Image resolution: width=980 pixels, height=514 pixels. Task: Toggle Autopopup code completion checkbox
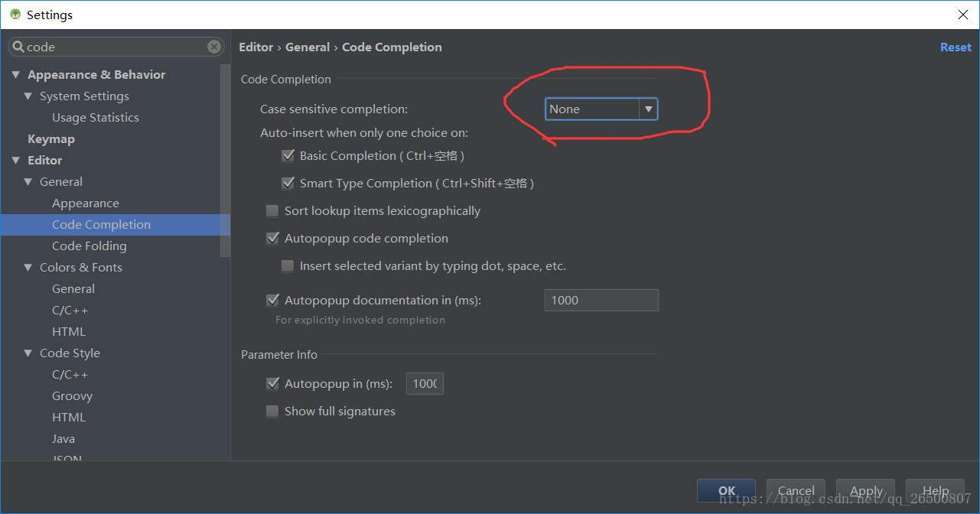272,239
